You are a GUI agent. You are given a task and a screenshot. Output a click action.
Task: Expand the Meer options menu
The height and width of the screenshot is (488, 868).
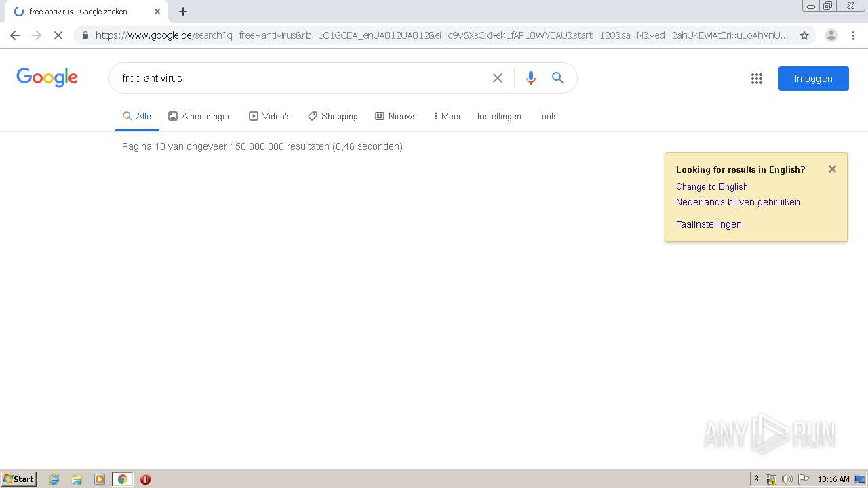tap(447, 116)
